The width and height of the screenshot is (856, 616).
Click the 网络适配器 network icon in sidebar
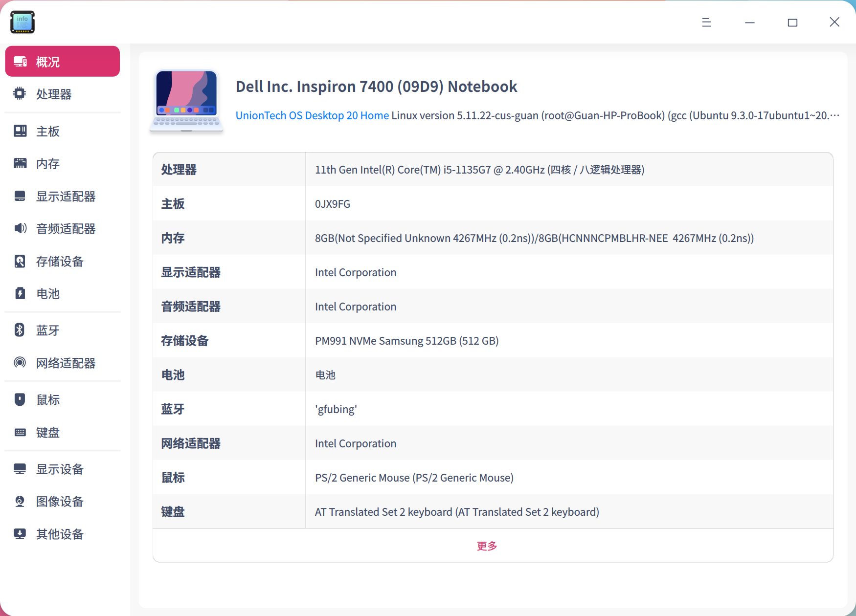pos(20,362)
